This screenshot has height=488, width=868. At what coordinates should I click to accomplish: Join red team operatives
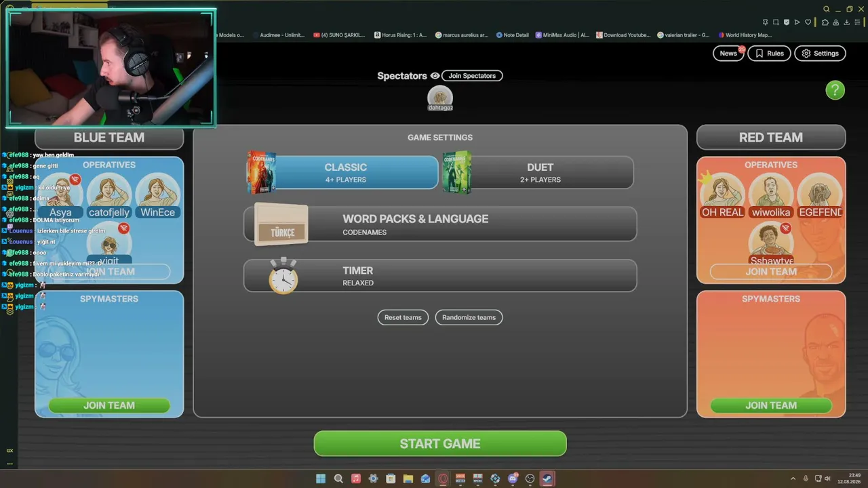(x=771, y=272)
